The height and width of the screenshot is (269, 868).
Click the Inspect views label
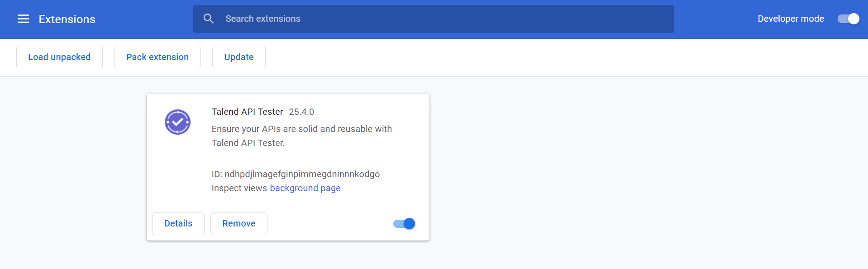click(239, 188)
